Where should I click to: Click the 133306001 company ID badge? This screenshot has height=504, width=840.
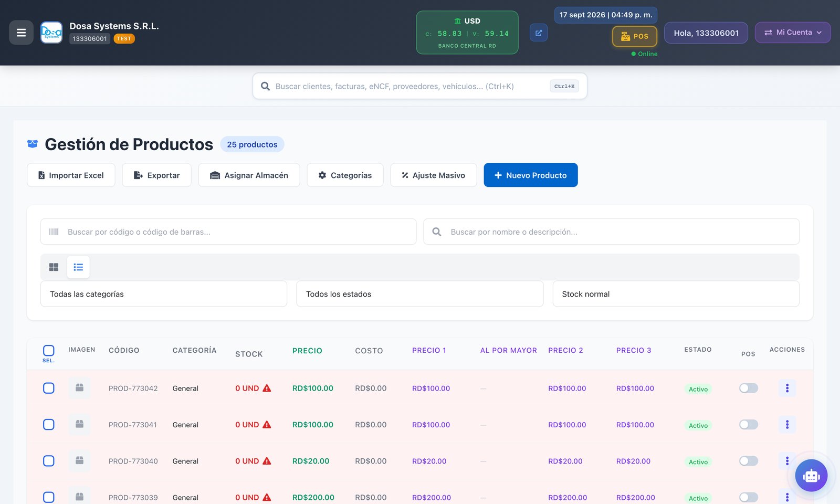click(x=90, y=38)
